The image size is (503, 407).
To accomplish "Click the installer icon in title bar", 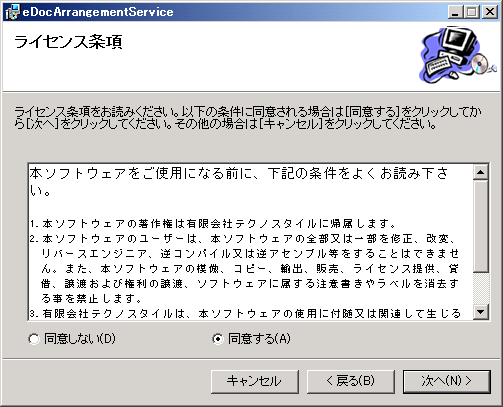I will tap(12, 12).
